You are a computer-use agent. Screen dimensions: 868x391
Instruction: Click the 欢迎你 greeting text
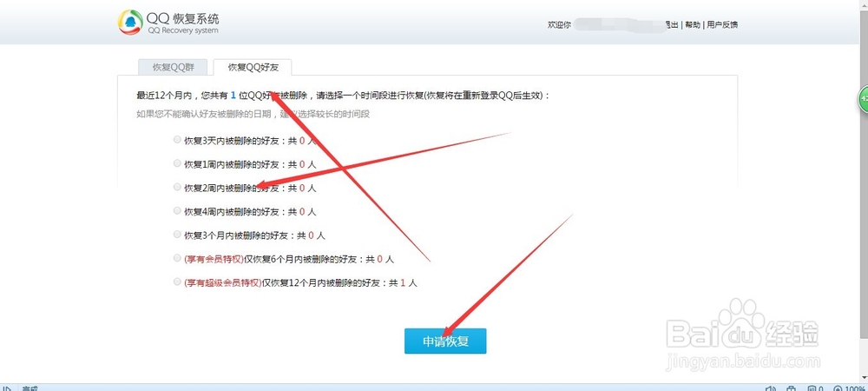point(559,25)
